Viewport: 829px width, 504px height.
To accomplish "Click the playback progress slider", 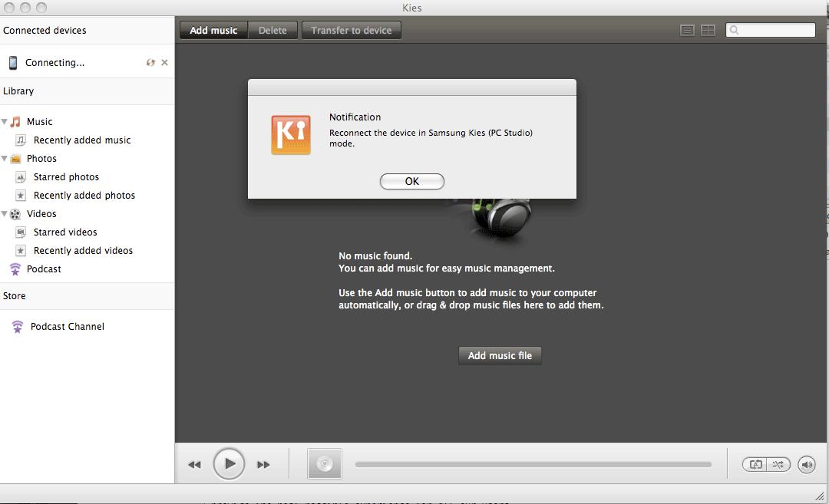I will [x=533, y=464].
